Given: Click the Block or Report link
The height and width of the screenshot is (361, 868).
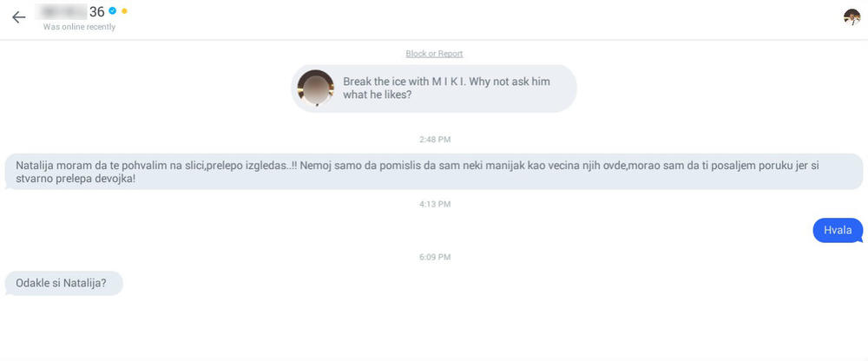Looking at the screenshot, I should (x=434, y=54).
